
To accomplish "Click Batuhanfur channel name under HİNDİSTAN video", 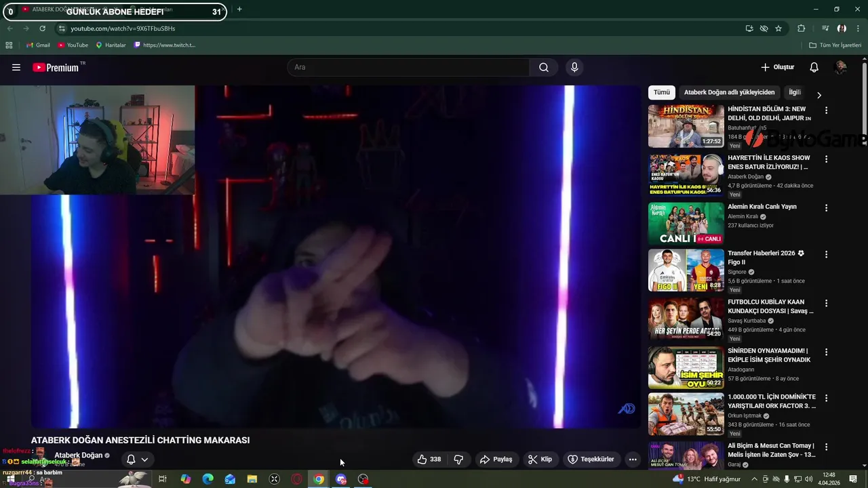I will 747,127.
